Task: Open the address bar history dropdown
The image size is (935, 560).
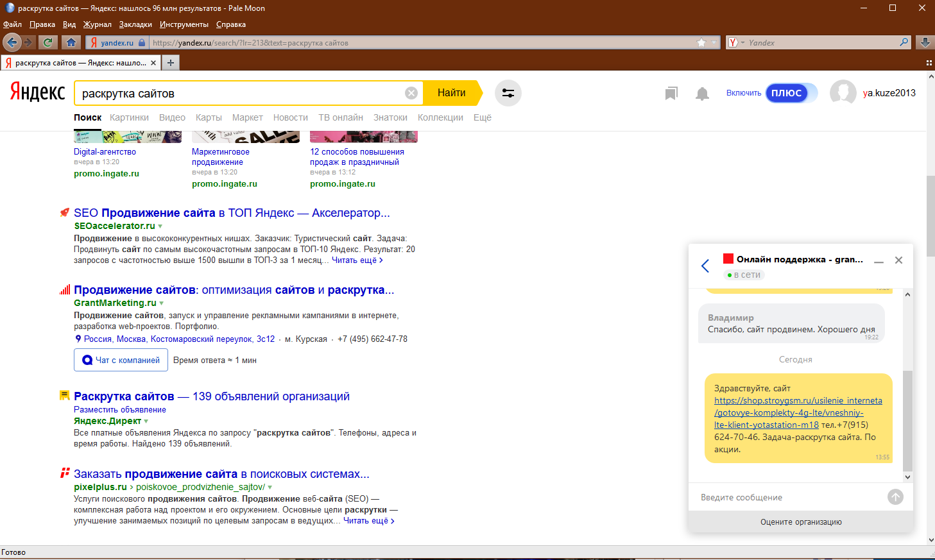Action: (x=714, y=42)
